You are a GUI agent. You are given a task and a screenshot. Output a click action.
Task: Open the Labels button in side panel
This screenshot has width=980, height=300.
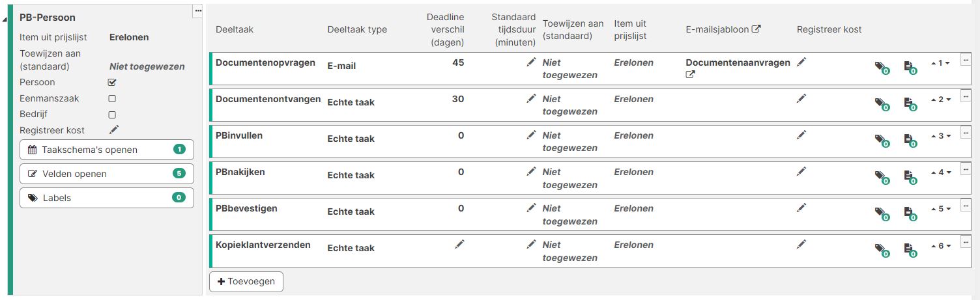coord(107,198)
